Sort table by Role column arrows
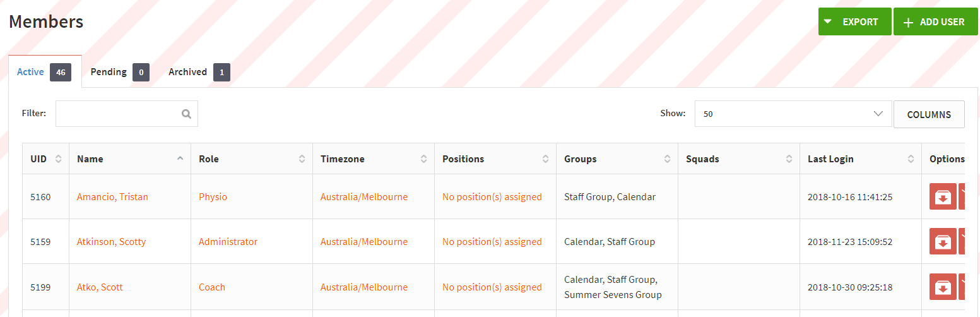 tap(302, 159)
